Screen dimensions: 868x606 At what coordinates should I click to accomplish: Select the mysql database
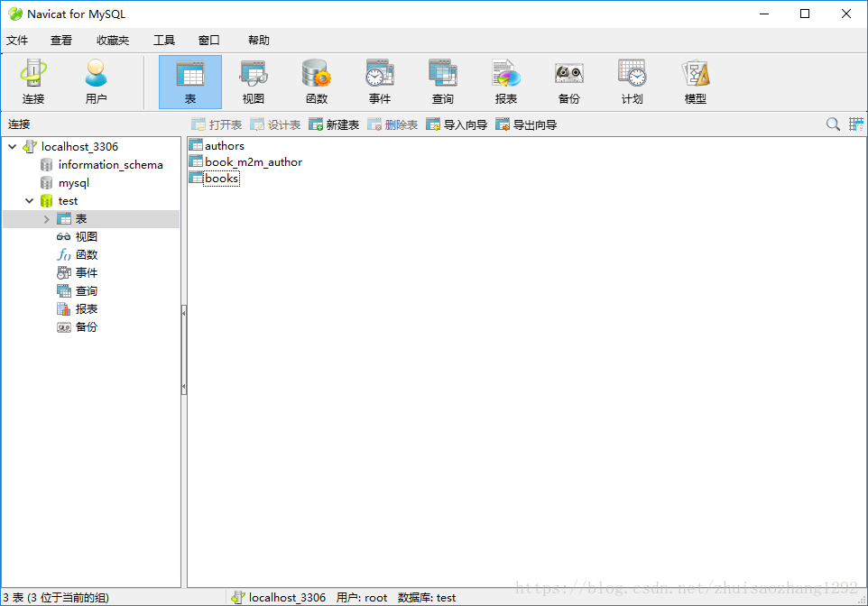click(74, 183)
